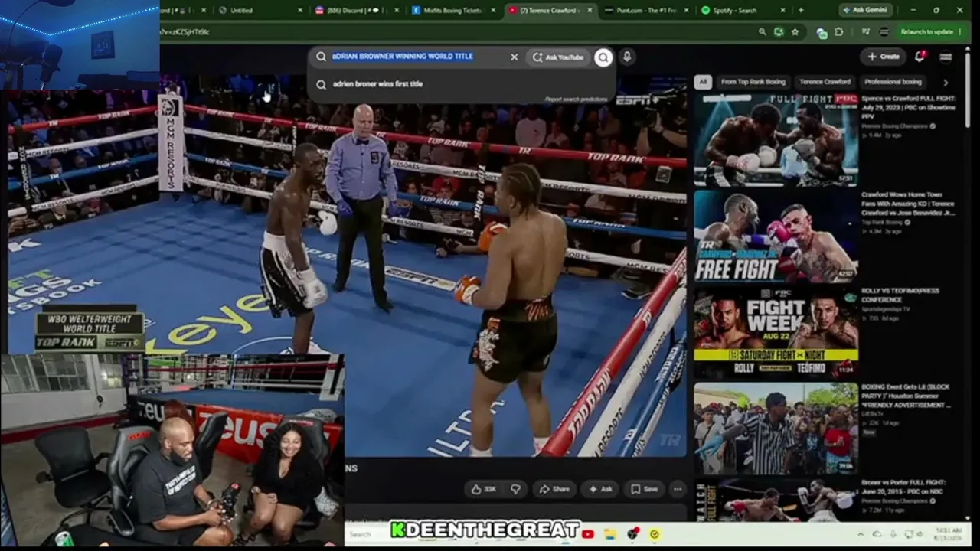This screenshot has width=980, height=551.
Task: Bookmark this page with the star icon
Action: coord(795,32)
